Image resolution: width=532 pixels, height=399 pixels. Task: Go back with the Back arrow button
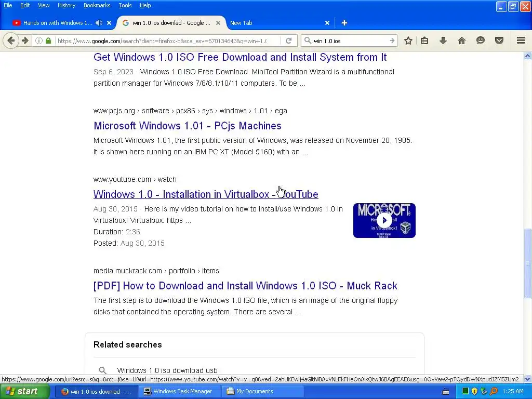tap(11, 41)
